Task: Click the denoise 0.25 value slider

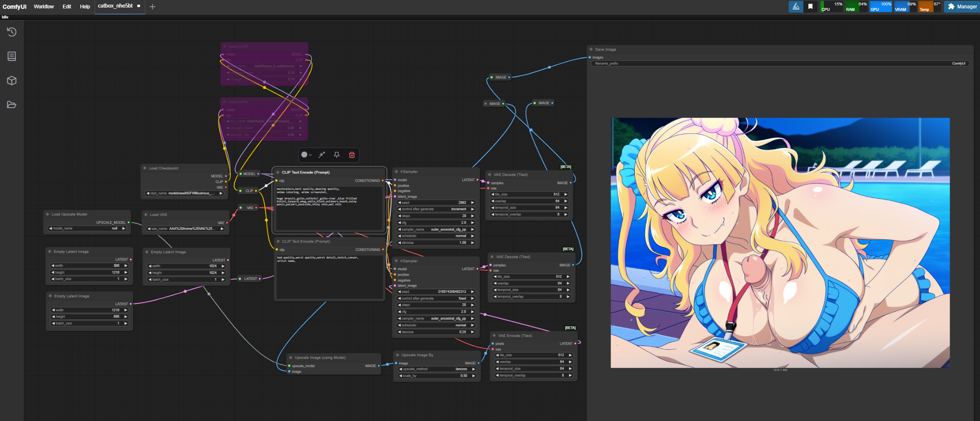Action: 436,332
